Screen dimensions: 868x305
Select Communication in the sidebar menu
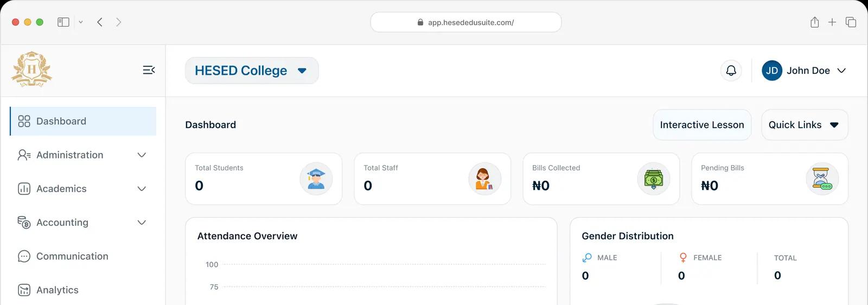[x=83, y=256]
